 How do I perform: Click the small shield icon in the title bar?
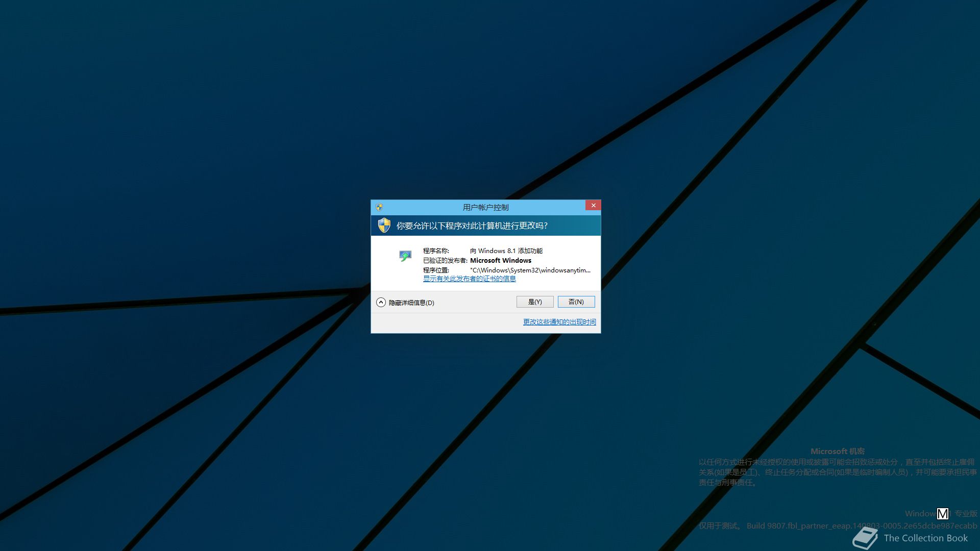tap(379, 207)
